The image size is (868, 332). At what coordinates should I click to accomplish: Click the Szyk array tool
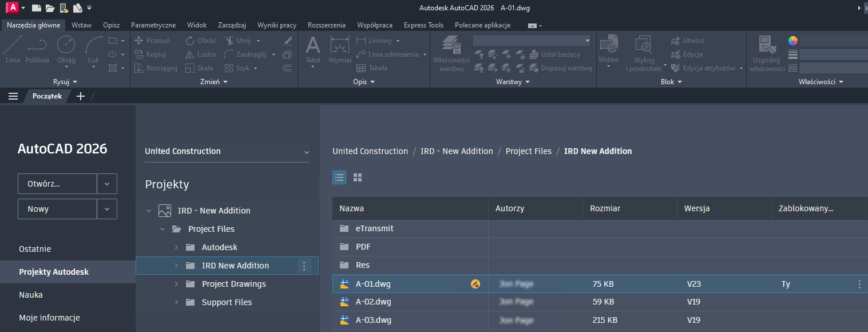click(x=237, y=68)
